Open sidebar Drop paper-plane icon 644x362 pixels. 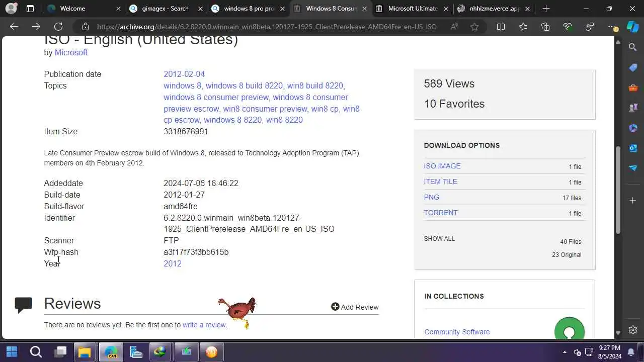click(x=633, y=168)
